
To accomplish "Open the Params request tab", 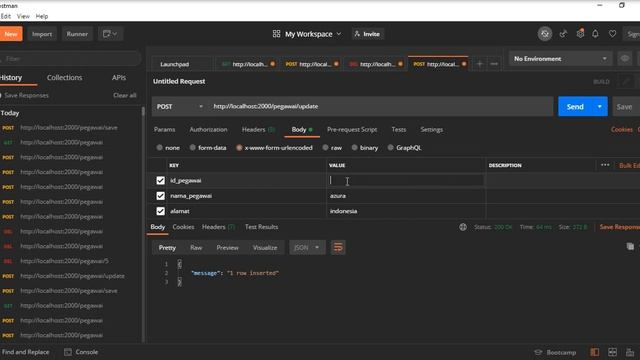I will 164,129.
